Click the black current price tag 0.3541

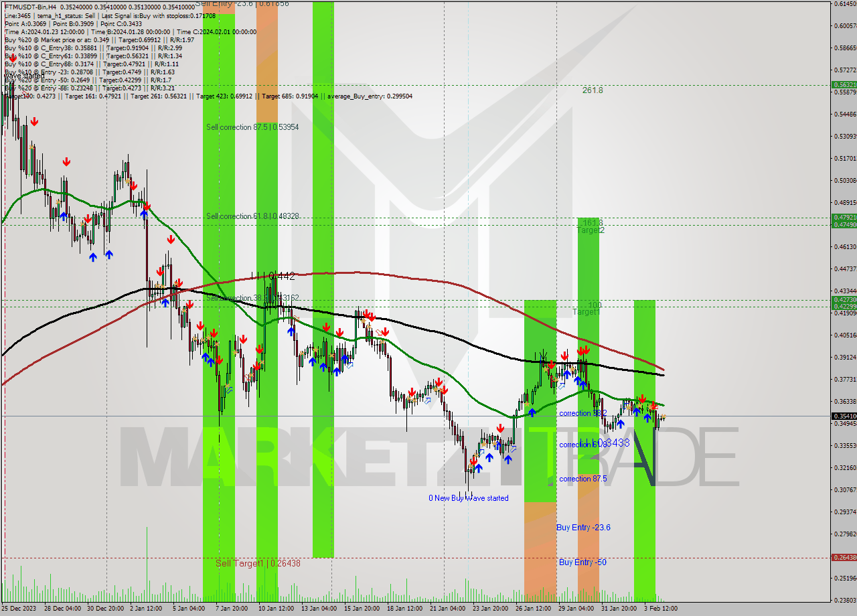pyautogui.click(x=844, y=416)
